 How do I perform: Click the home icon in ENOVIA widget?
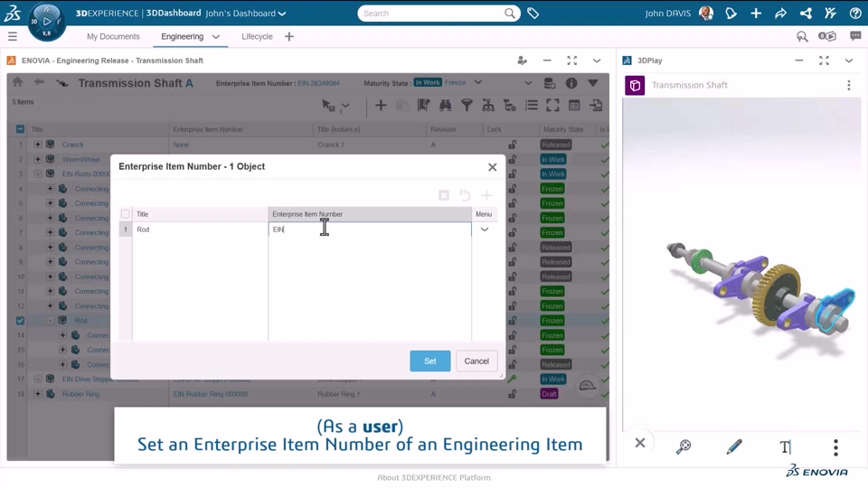(x=18, y=82)
